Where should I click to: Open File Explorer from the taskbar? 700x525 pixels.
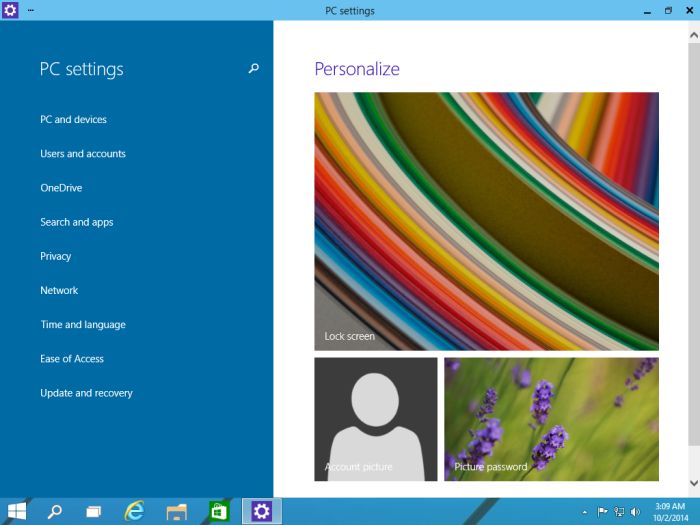click(177, 511)
